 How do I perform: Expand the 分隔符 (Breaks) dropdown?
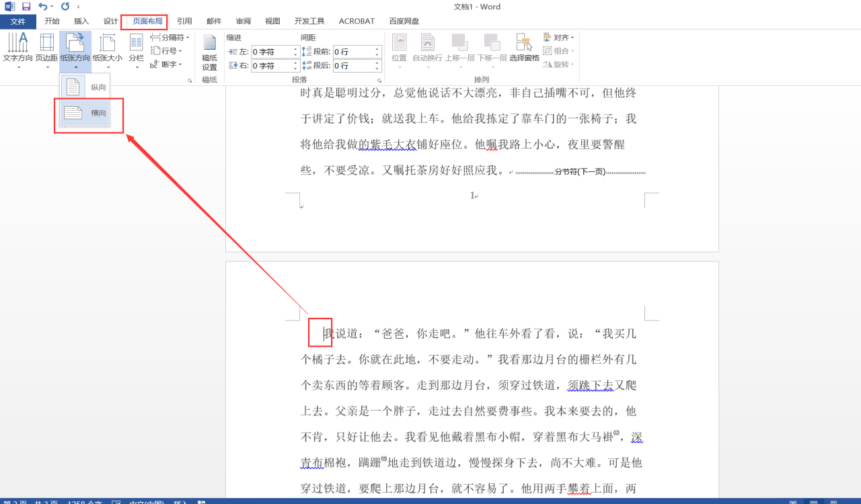click(x=170, y=38)
